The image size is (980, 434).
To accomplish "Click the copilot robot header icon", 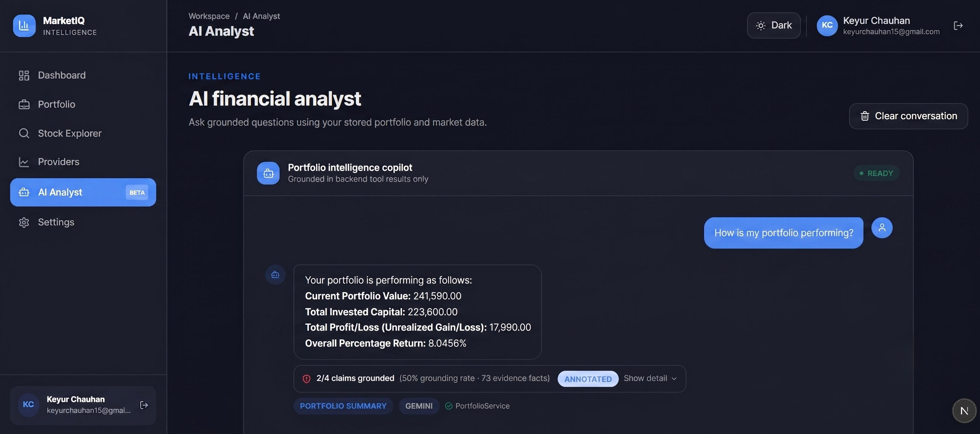I will [268, 173].
